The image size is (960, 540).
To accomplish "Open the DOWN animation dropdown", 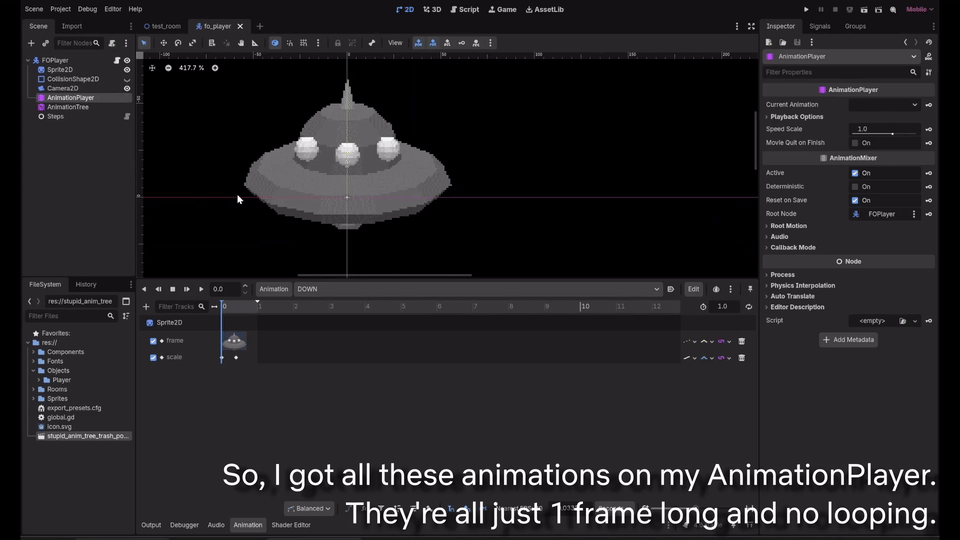I will click(477, 289).
